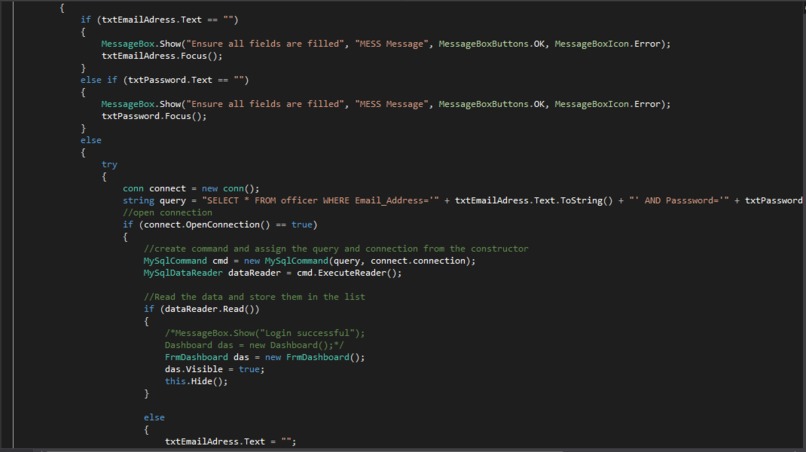Click the commented 'Dashboard das = new Dashboard();' line
The height and width of the screenshot is (452, 806).
tap(254, 345)
